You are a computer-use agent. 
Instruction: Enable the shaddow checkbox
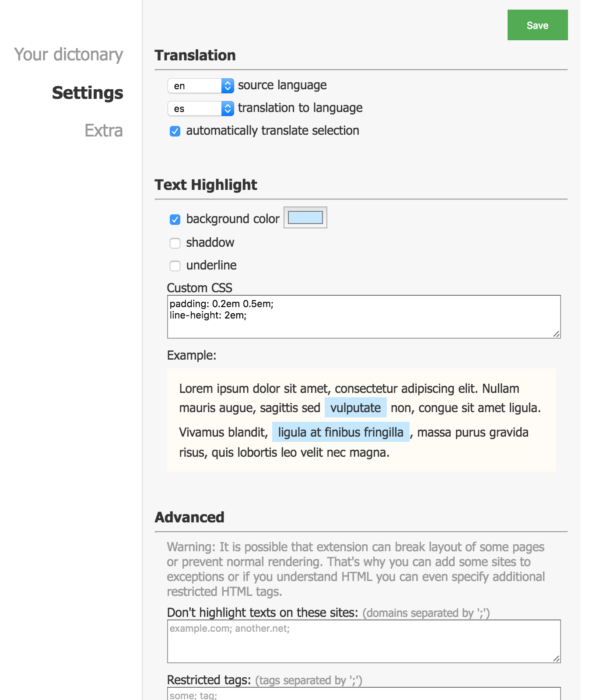coord(175,243)
